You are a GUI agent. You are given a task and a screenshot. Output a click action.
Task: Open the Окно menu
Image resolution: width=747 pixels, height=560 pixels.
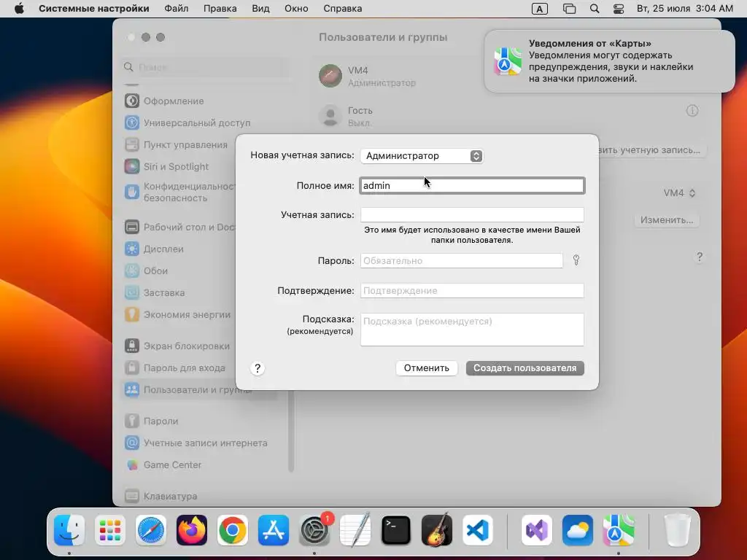tap(296, 9)
